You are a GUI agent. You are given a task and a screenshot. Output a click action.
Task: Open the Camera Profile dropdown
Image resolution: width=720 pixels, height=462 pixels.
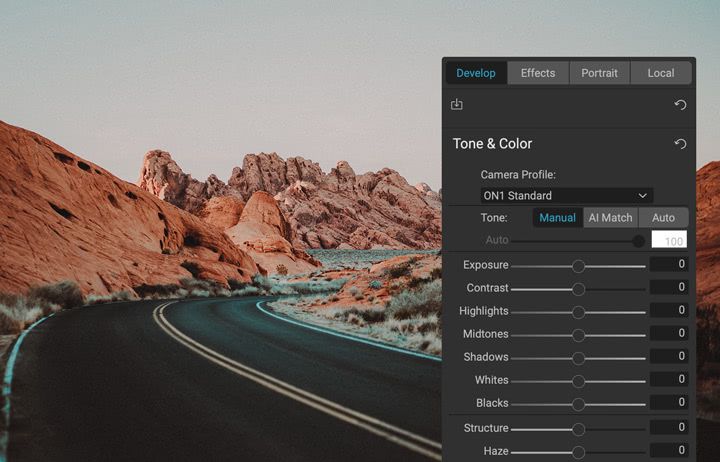[566, 196]
